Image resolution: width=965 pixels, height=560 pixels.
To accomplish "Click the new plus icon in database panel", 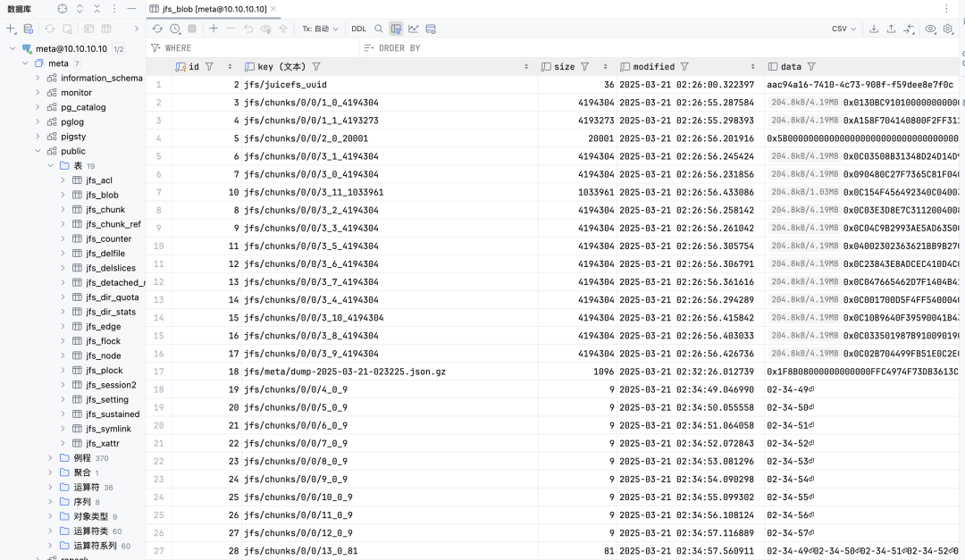I will pos(11,29).
